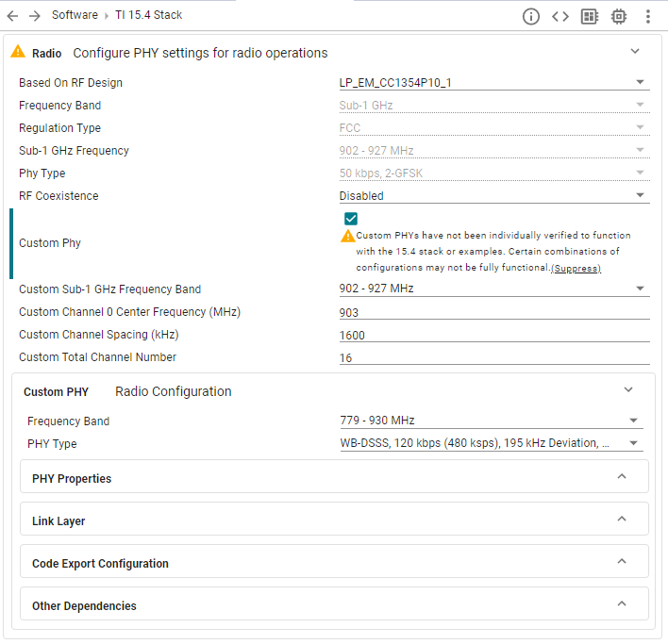Click the TI 15.4 Stack breadcrumb
668x644 pixels.
[149, 15]
